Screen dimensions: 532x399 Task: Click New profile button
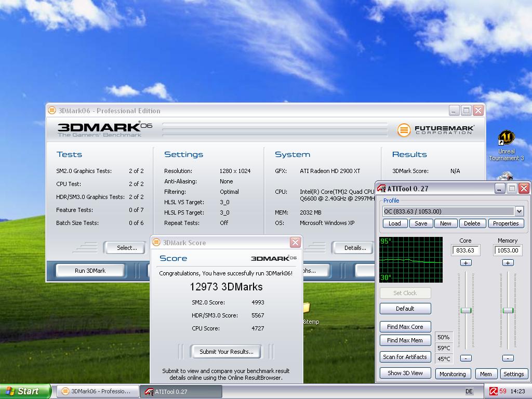[445, 223]
